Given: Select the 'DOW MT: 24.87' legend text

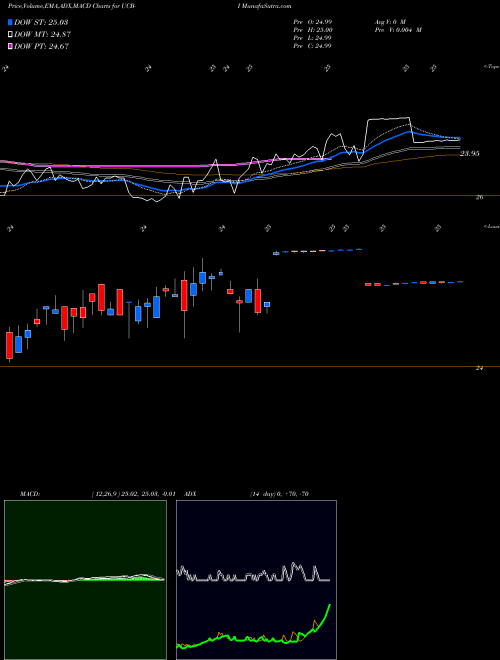Looking at the screenshot, I should coord(42,35).
